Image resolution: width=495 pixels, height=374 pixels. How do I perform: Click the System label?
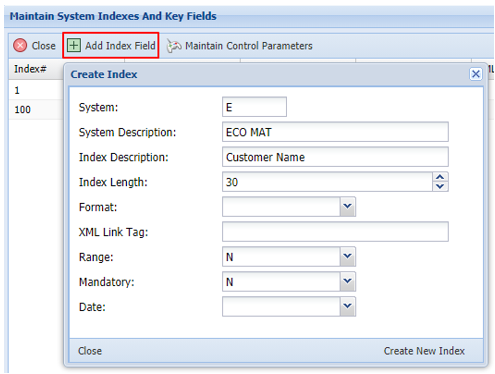coord(98,108)
